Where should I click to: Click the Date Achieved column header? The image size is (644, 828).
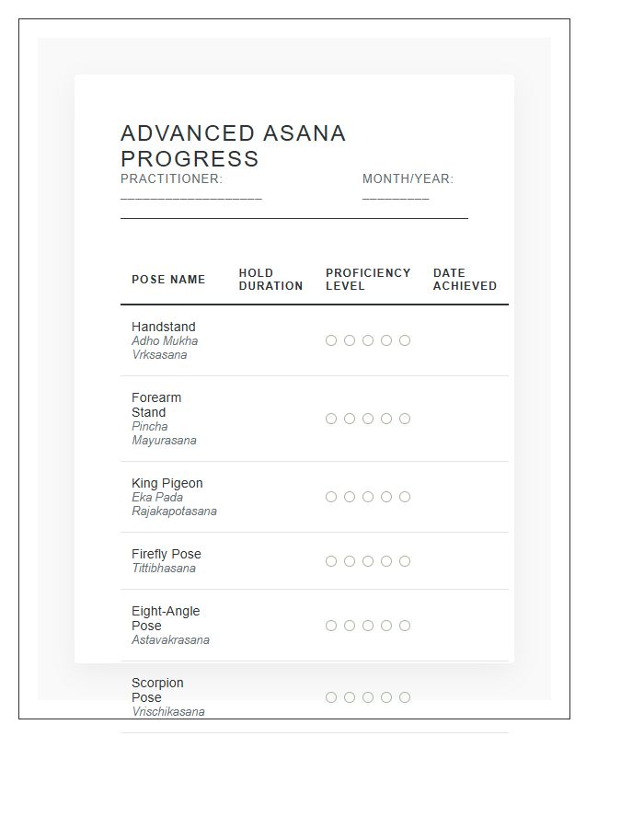(465, 280)
